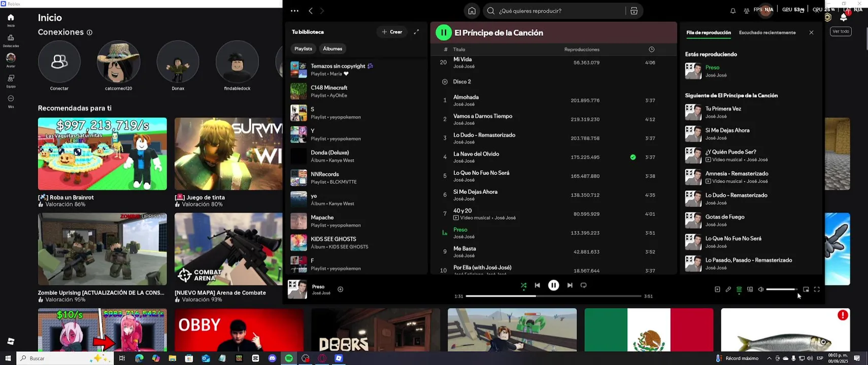This screenshot has height=365, width=868.
Task: Open Discord from the Windows taskbar
Action: [x=272, y=358]
